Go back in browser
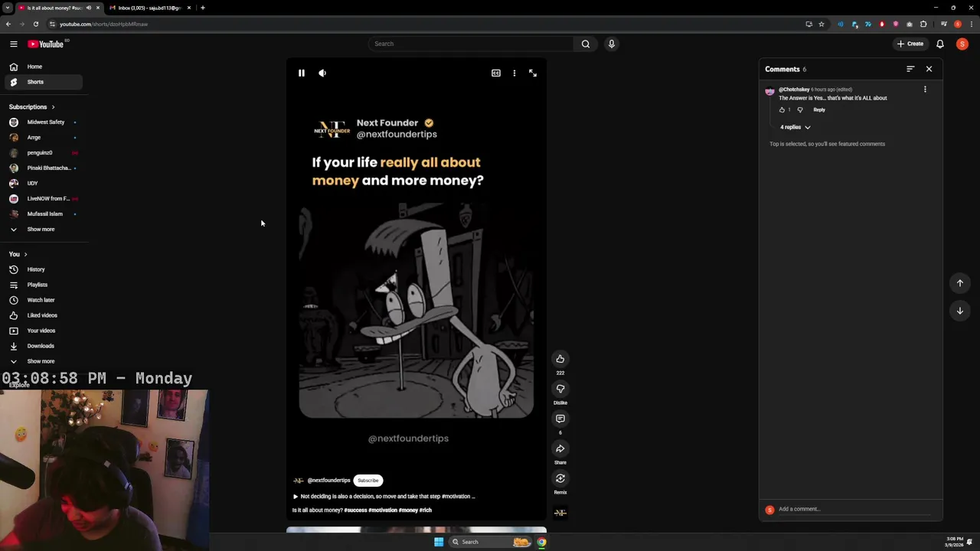 tap(8, 24)
